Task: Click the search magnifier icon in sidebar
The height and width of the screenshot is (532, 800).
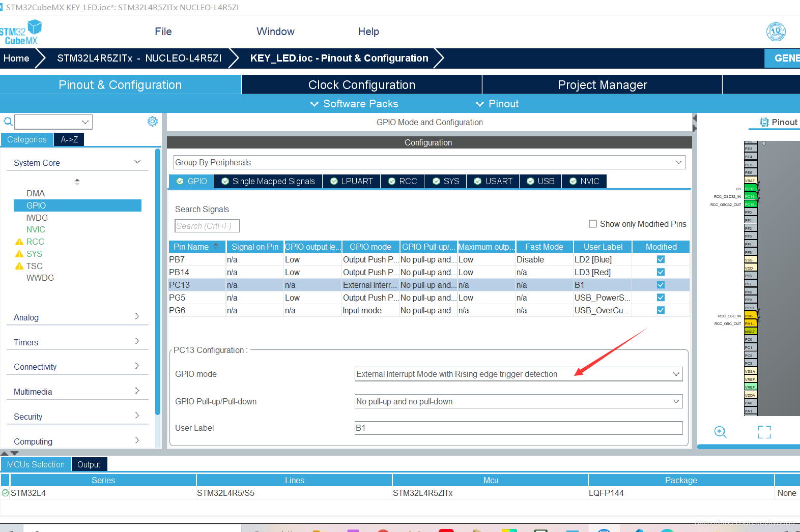Action: point(8,122)
